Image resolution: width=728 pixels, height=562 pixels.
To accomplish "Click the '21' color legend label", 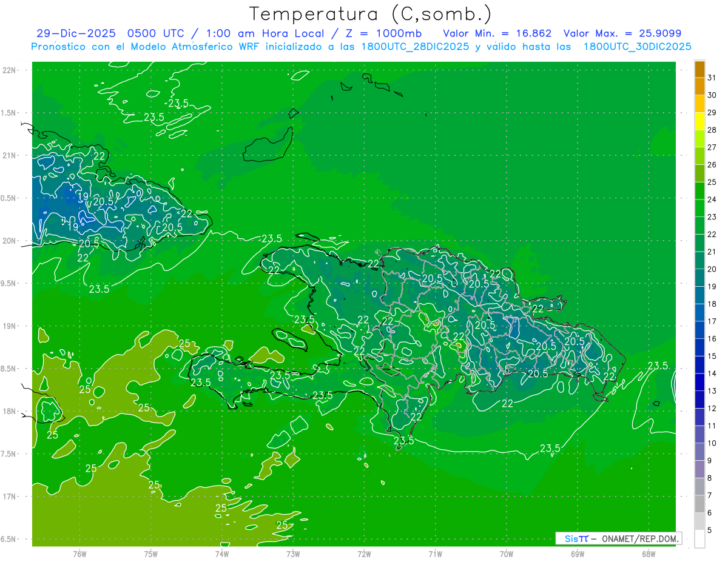I will click(712, 252).
